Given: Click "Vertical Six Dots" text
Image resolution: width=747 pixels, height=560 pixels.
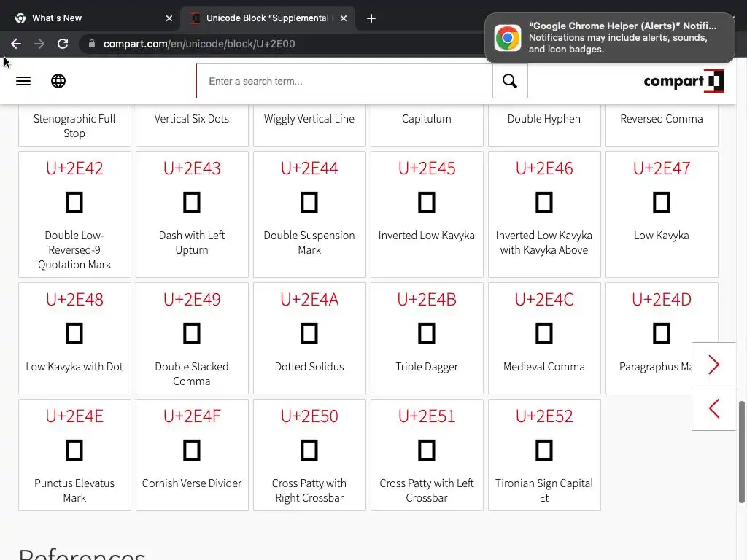Looking at the screenshot, I should tap(192, 119).
